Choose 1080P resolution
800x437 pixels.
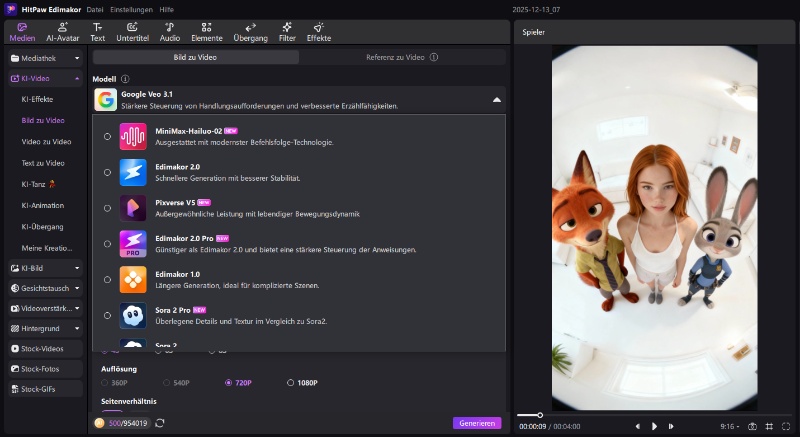pyautogui.click(x=302, y=382)
